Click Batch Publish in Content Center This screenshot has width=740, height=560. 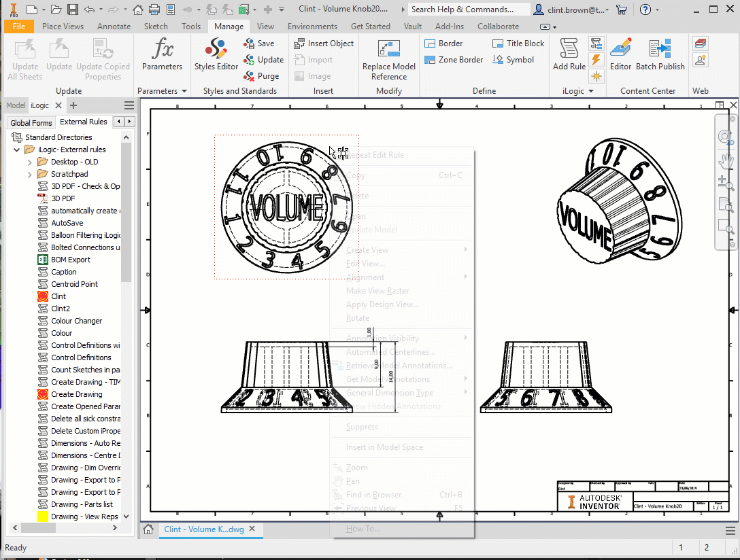tap(660, 54)
